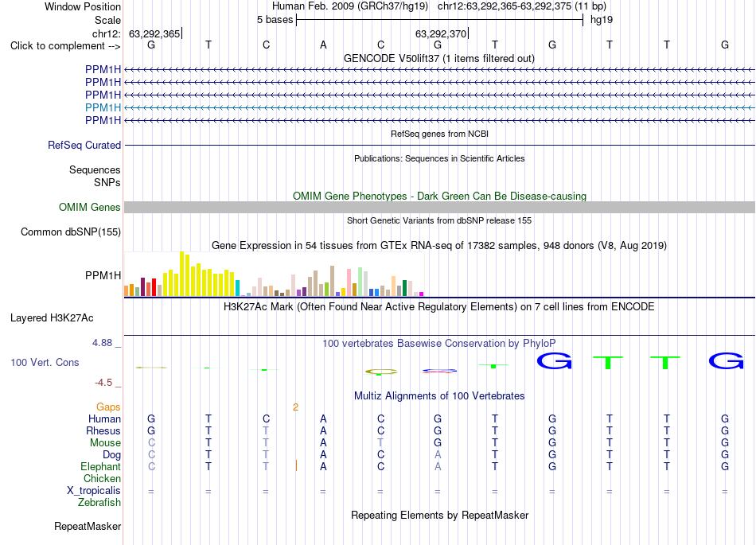This screenshot has width=756, height=545.
Task: Click PPM1H label beside GTEx bar chart
Action: (103, 275)
